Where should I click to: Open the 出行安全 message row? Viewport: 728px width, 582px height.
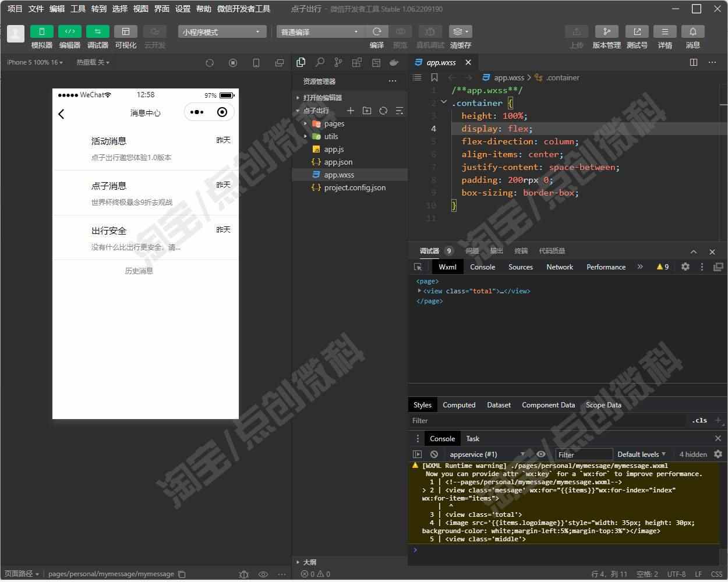[x=146, y=238]
